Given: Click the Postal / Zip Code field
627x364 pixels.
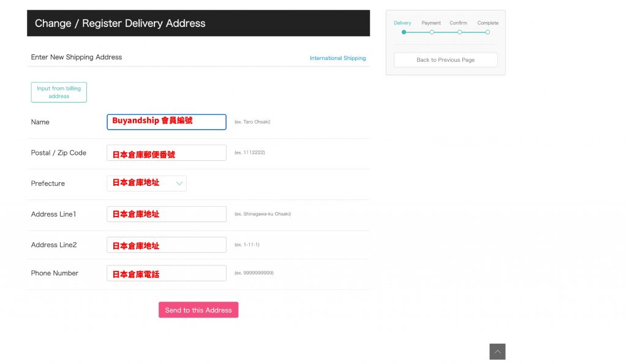Looking at the screenshot, I should (x=166, y=153).
